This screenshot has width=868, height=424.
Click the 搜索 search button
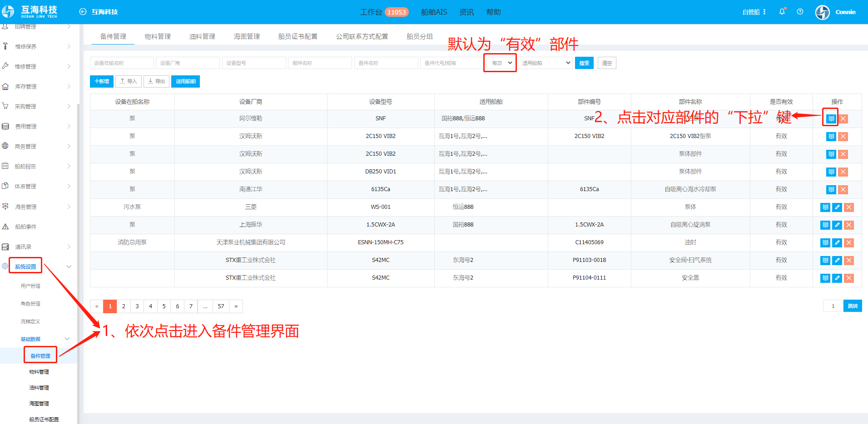click(584, 63)
